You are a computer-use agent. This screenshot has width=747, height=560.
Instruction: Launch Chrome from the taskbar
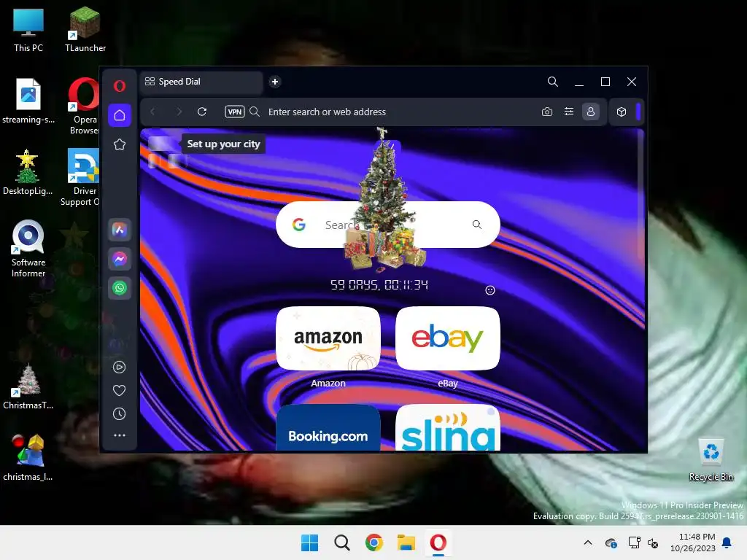pos(374,542)
